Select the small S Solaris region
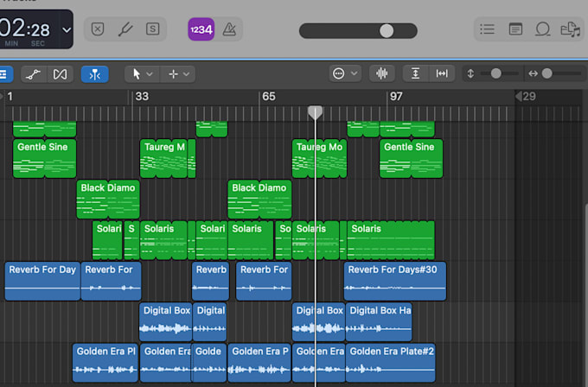Image resolution: width=588 pixels, height=387 pixels. [131, 240]
